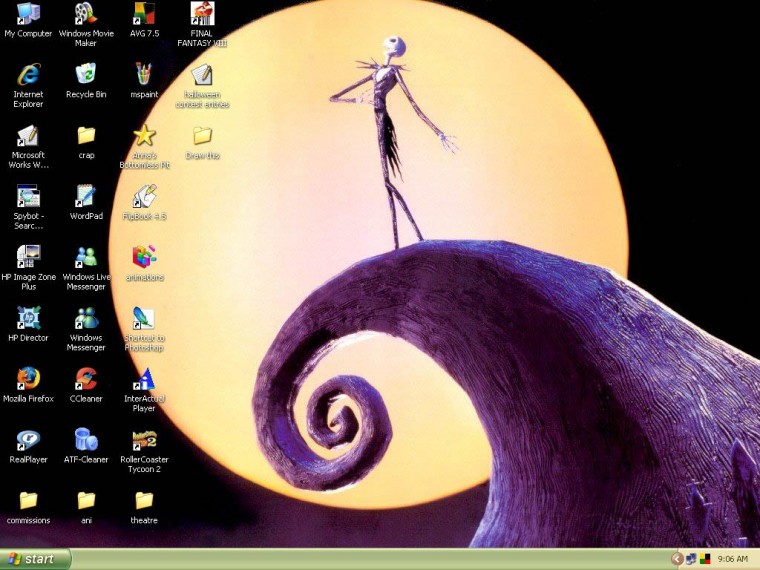Select the FINAL FANTASY VIII shortcut
The width and height of the screenshot is (760, 570).
(x=202, y=15)
